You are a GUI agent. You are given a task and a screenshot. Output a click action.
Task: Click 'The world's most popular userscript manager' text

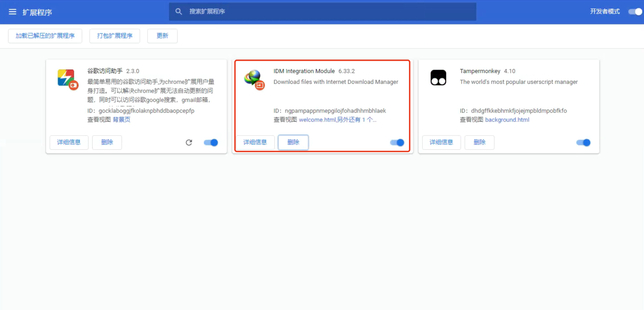tap(519, 82)
